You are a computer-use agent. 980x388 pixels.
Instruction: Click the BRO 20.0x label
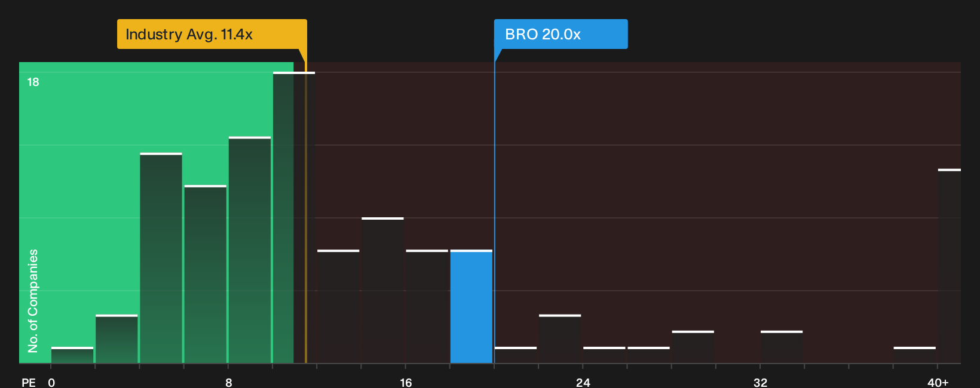coord(561,34)
